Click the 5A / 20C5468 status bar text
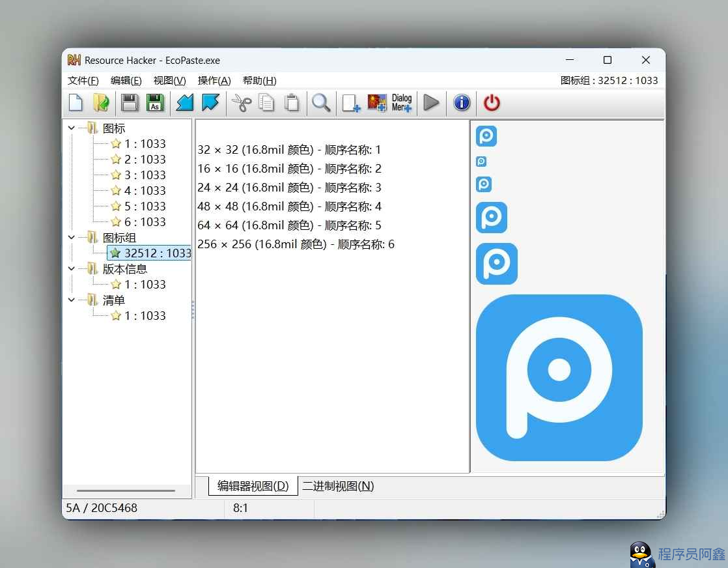The image size is (728, 568). 102,507
